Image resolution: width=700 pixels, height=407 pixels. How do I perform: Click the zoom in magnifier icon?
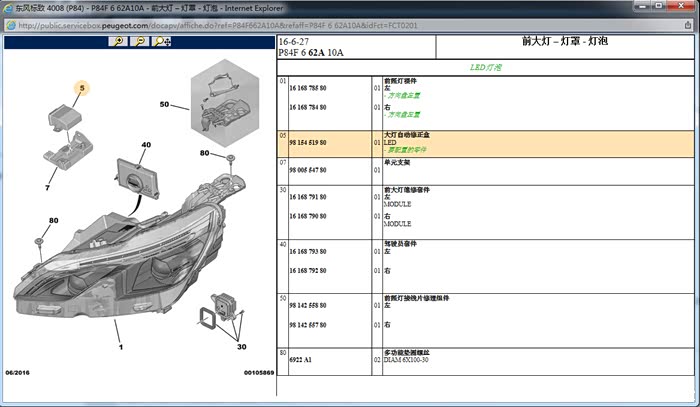pyautogui.click(x=119, y=42)
